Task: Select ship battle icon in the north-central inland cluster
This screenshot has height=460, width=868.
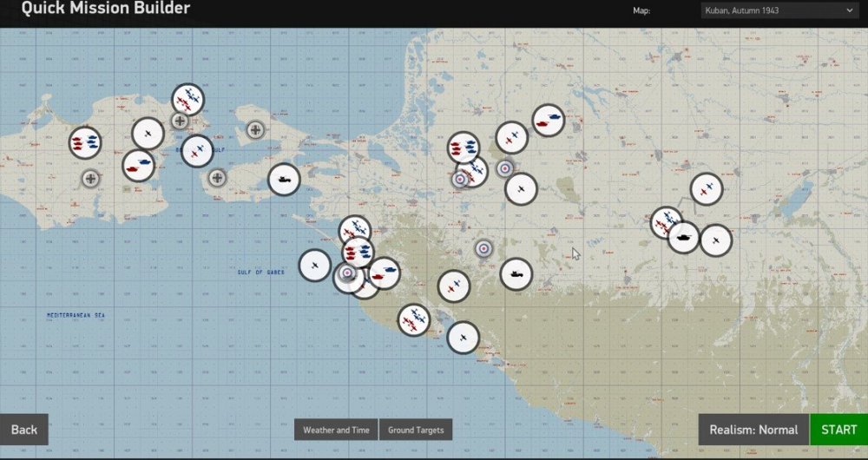Action: point(464,148)
